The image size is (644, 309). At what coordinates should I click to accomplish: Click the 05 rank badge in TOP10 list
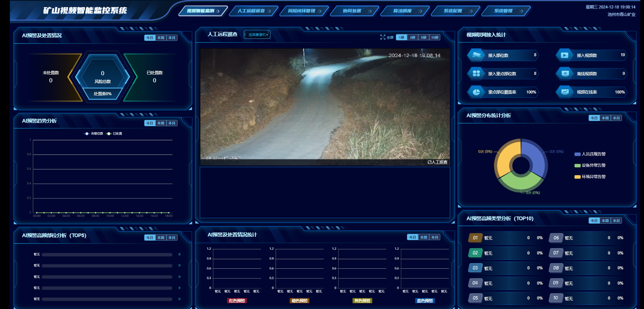pos(475,298)
